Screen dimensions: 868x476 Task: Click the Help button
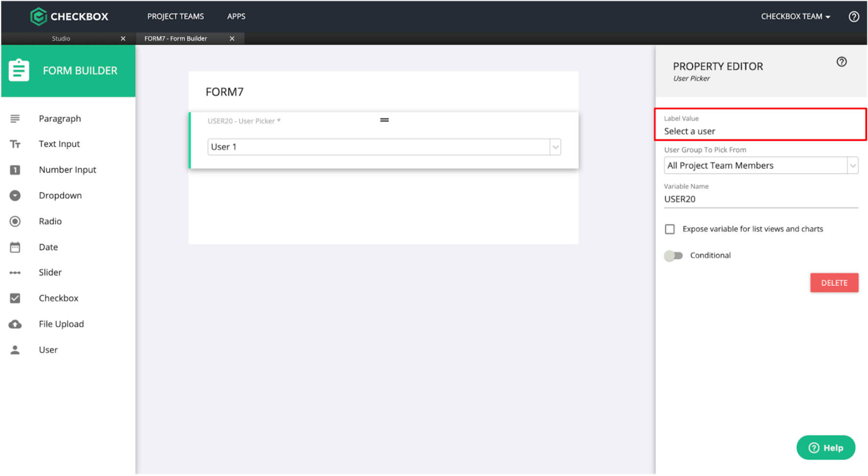[826, 447]
